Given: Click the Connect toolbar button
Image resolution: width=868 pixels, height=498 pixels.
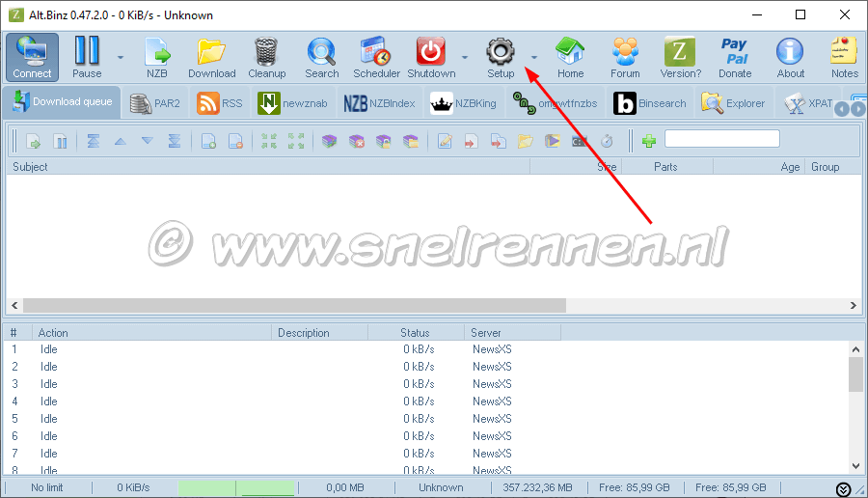Looking at the screenshot, I should coord(32,57).
